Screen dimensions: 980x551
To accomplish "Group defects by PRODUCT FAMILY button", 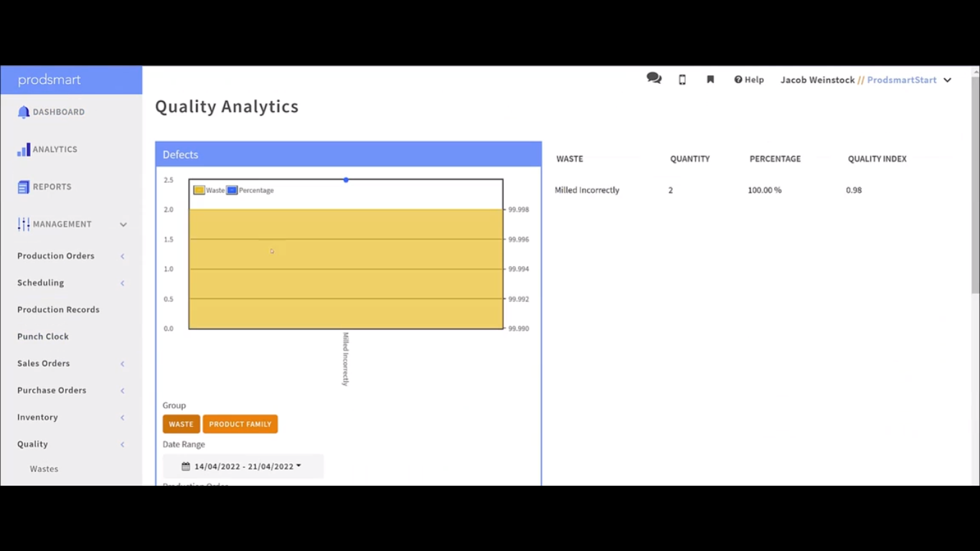I will tap(240, 424).
